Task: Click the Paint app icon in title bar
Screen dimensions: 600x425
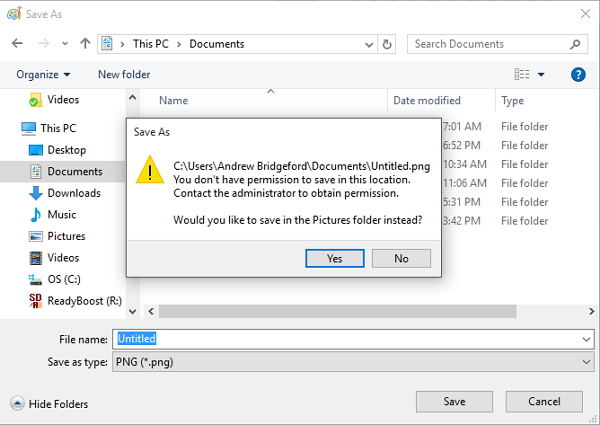Action: (x=14, y=14)
